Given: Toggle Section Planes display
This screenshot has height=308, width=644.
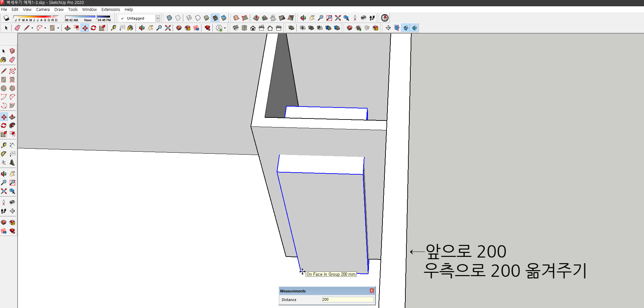Looking at the screenshot, I should 397,28.
